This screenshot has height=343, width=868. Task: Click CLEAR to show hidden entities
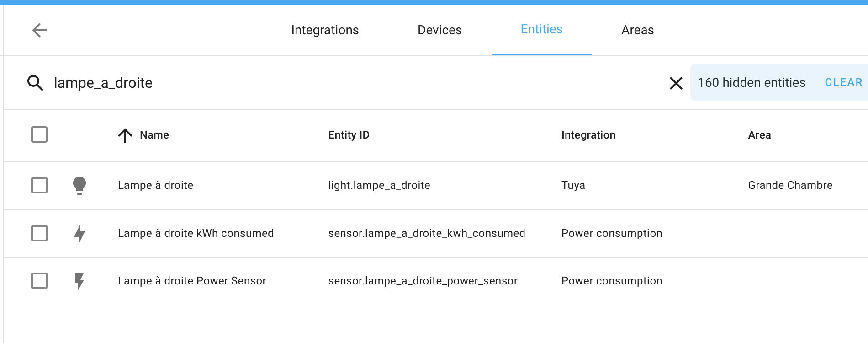[843, 82]
